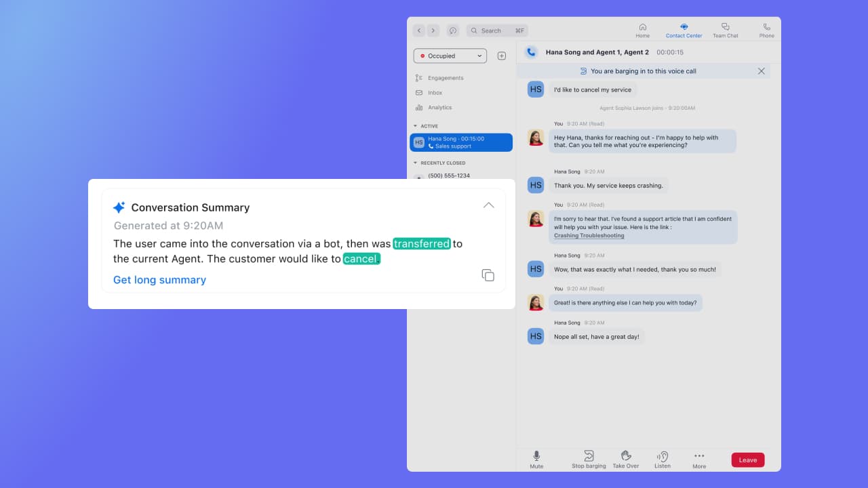Click the history clock icon
The height and width of the screenshot is (488, 868).
[453, 30]
